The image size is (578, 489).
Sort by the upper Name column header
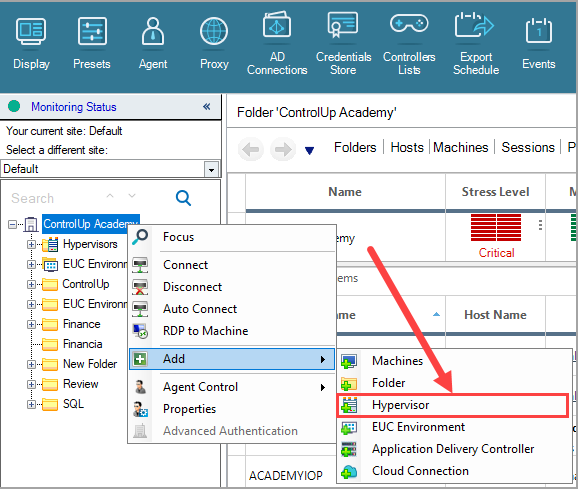click(x=345, y=192)
